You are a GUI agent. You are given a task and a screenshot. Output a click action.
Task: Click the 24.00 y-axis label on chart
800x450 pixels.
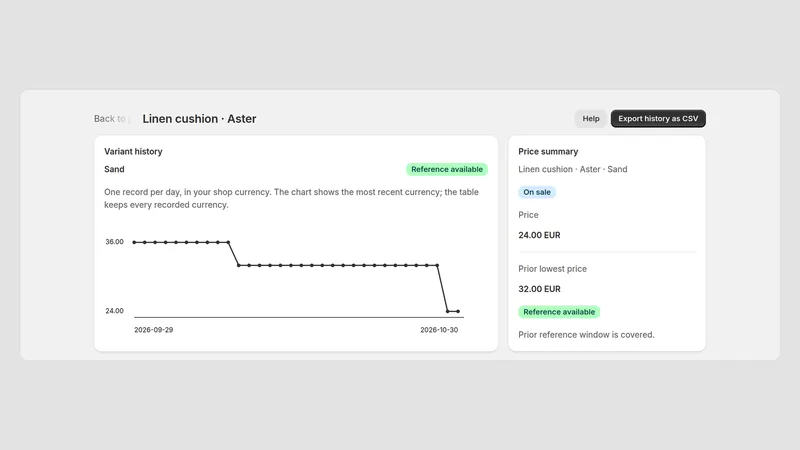pyautogui.click(x=114, y=311)
